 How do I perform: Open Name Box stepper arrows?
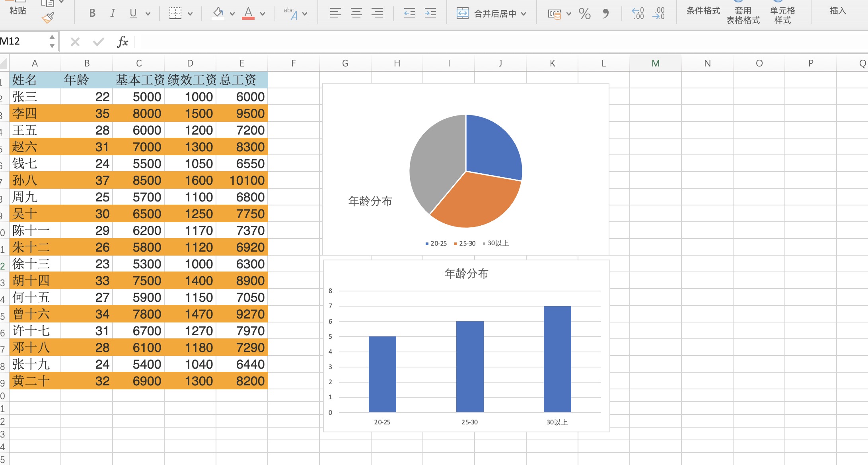[x=52, y=41]
